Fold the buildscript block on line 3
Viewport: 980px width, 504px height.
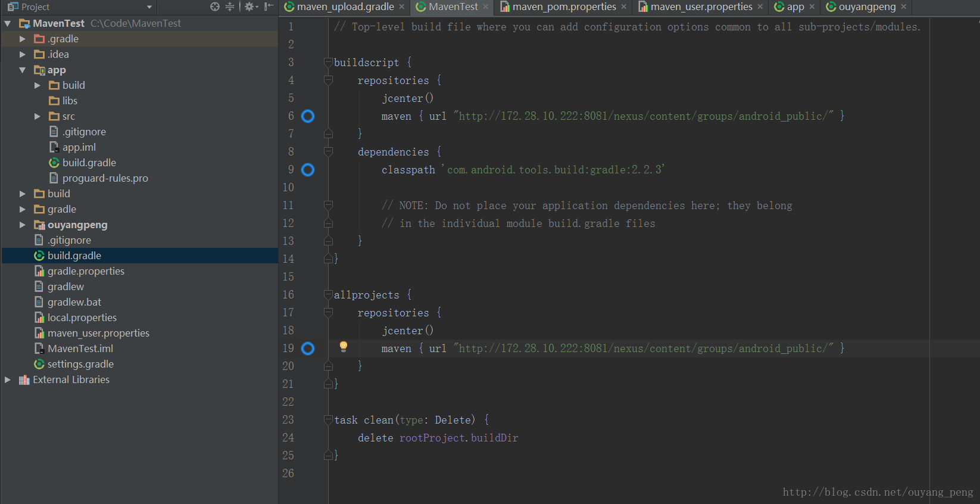click(328, 62)
